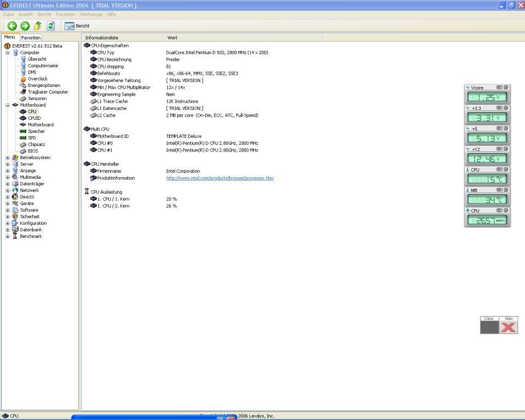Image resolution: width=525 pixels, height=420 pixels.
Task: Select the Motherboard ID row
Action: (145, 136)
